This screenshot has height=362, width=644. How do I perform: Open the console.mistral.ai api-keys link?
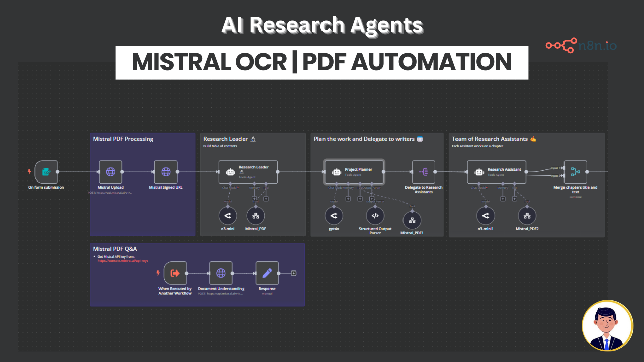coord(123,261)
